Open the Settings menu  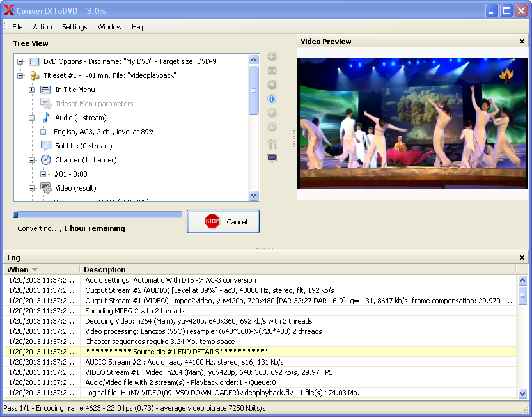[x=75, y=27]
